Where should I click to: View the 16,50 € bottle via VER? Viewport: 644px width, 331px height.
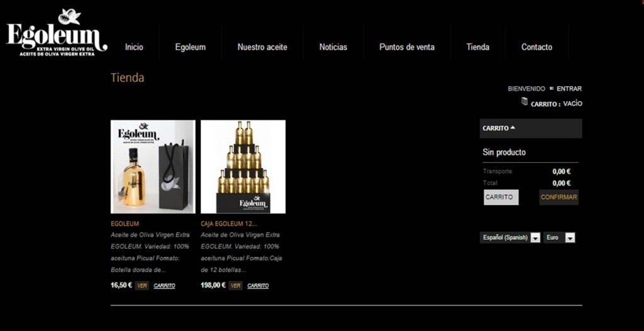142,286
